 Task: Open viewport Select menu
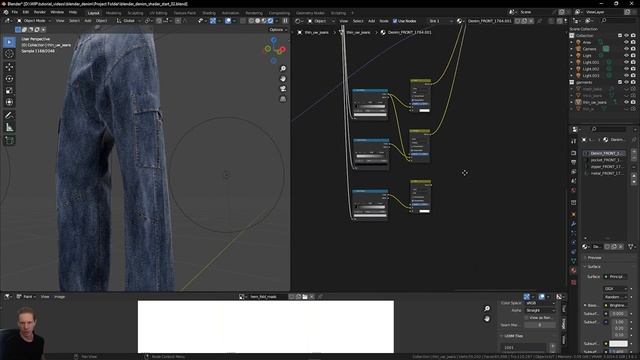pyautogui.click(x=74, y=21)
